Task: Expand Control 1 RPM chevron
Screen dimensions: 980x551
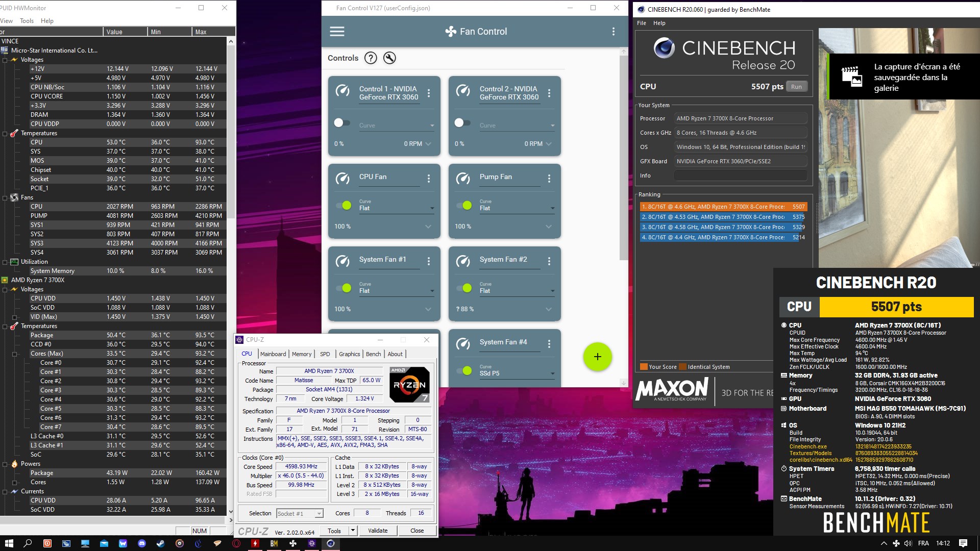Action: coord(428,144)
